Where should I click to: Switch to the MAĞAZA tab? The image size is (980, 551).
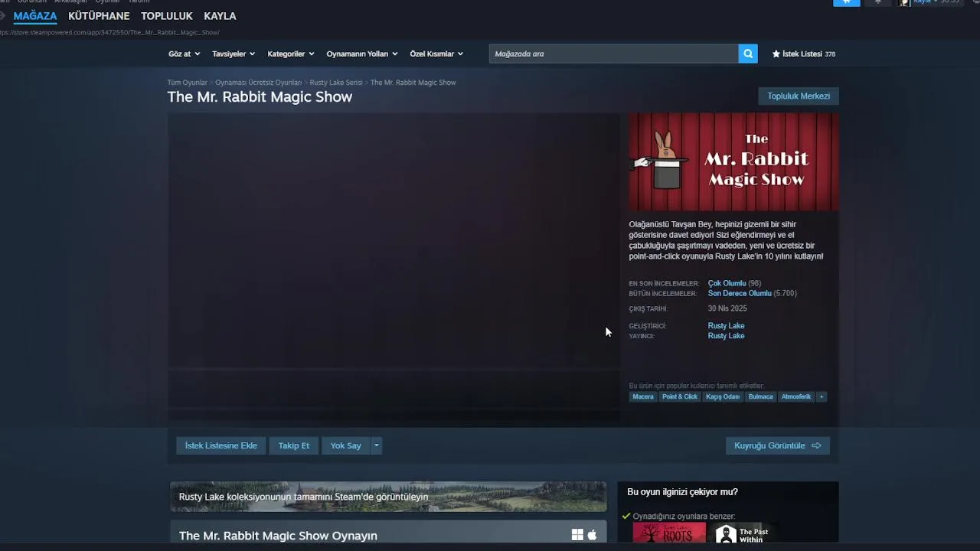[35, 16]
